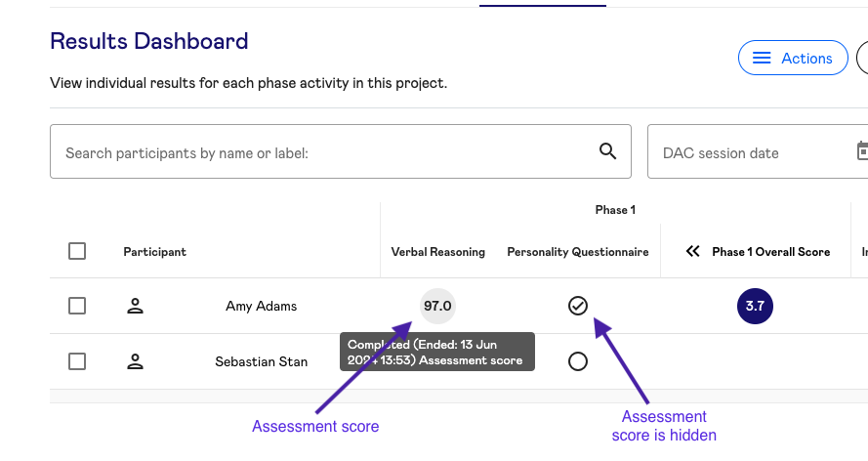Open Sebastian Stan participant name link
Viewport: 868px width, 461px height.
pyautogui.click(x=262, y=361)
